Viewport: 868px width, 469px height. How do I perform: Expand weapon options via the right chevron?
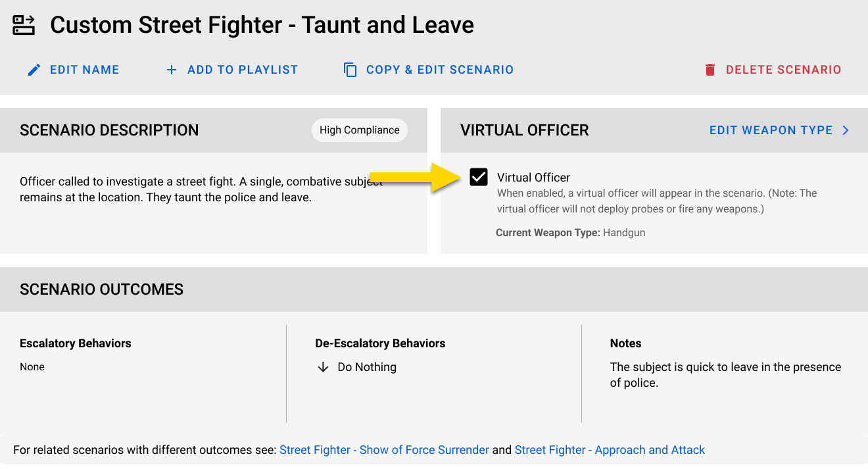tap(846, 130)
